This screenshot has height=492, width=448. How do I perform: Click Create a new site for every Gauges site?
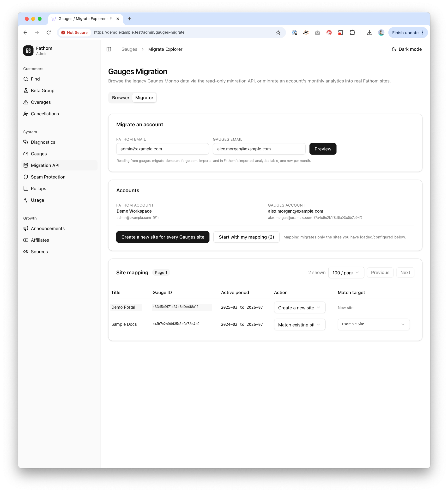tap(163, 237)
